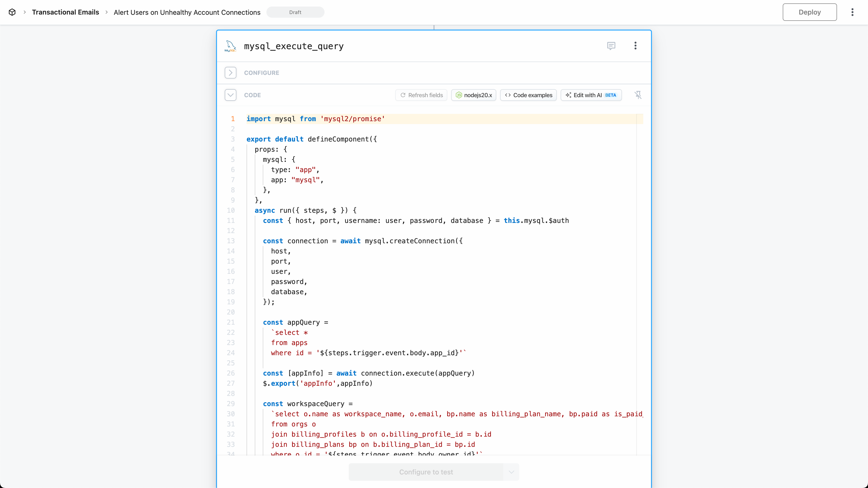Place cursor on line 1 import statement
Screen dimensions: 868x488
[x=315, y=119]
